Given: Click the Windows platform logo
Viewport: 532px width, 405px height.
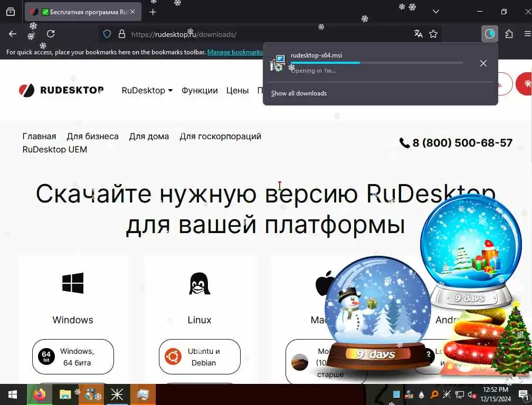Looking at the screenshot, I should (73, 283).
